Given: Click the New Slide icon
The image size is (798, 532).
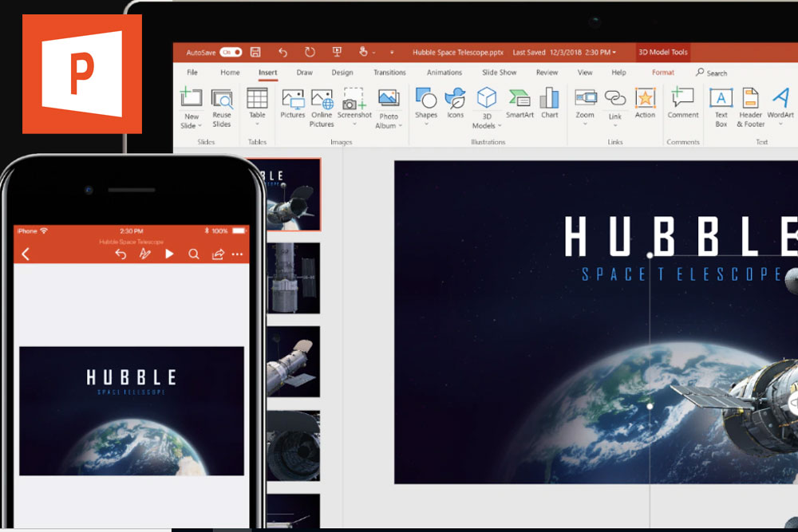Looking at the screenshot, I should tap(192, 97).
